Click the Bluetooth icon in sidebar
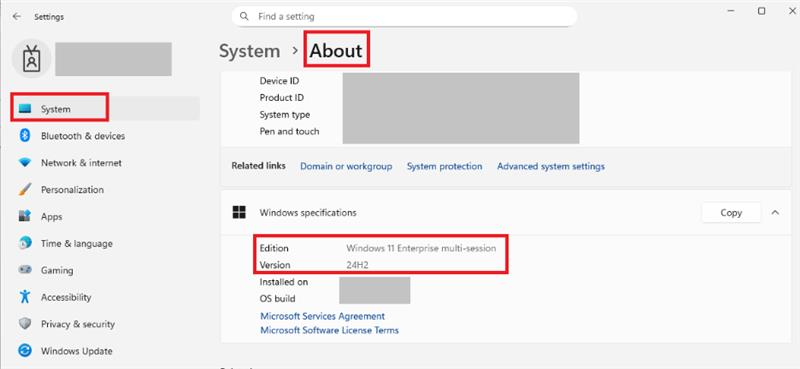The width and height of the screenshot is (800, 369). pyautogui.click(x=24, y=136)
